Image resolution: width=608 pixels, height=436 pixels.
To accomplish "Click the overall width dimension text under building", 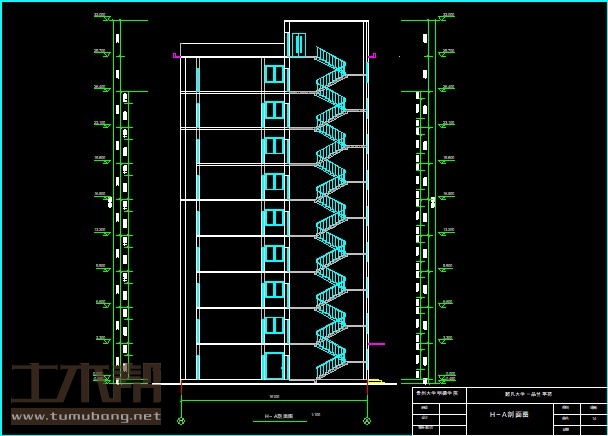I will tap(274, 397).
